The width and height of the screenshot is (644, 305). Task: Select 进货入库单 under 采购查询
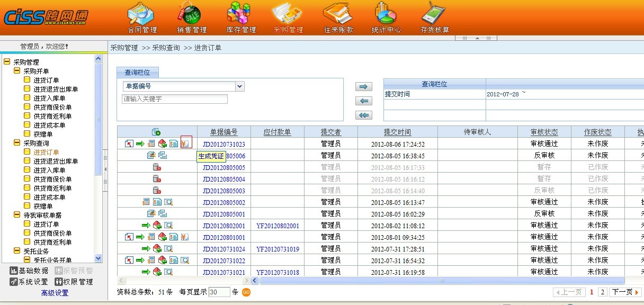49,170
